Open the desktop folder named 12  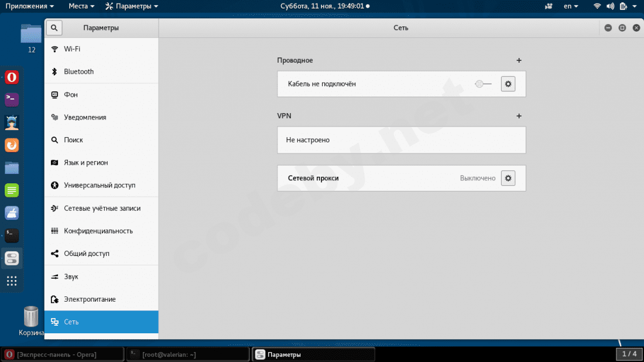[31, 39]
